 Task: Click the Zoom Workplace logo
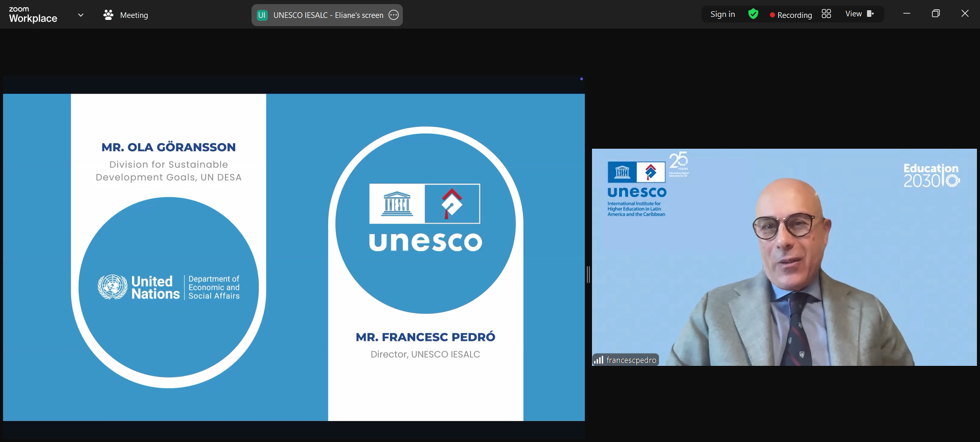click(33, 15)
